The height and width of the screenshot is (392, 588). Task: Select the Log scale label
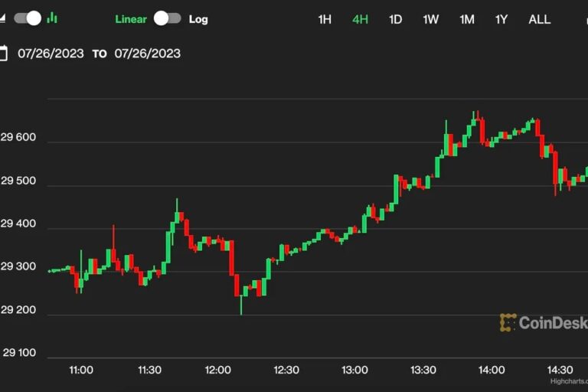[x=198, y=19]
